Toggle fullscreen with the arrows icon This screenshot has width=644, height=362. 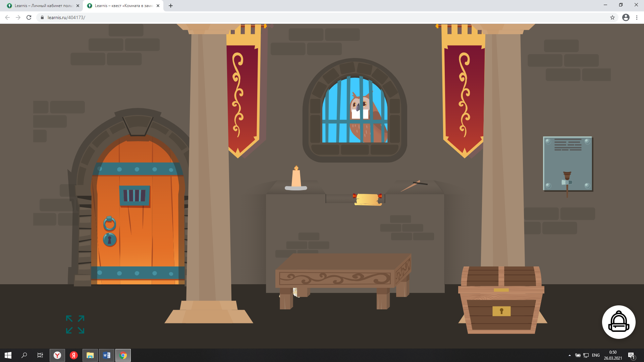pyautogui.click(x=75, y=324)
